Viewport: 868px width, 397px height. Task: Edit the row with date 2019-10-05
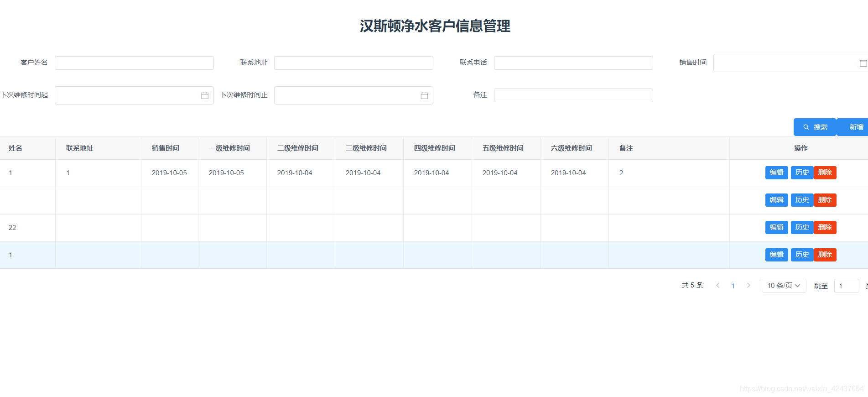pyautogui.click(x=776, y=172)
